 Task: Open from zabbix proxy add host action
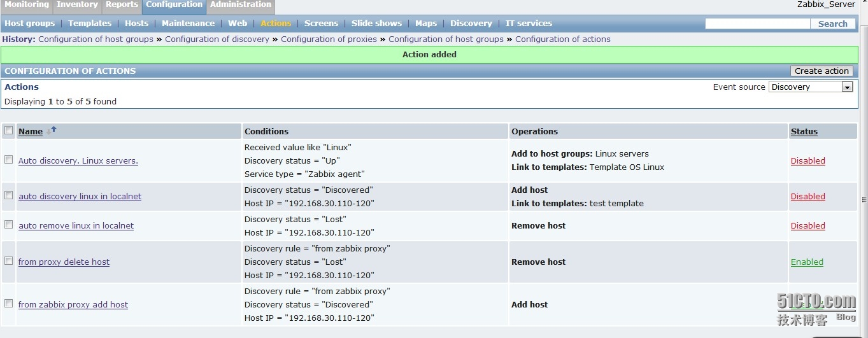click(73, 305)
